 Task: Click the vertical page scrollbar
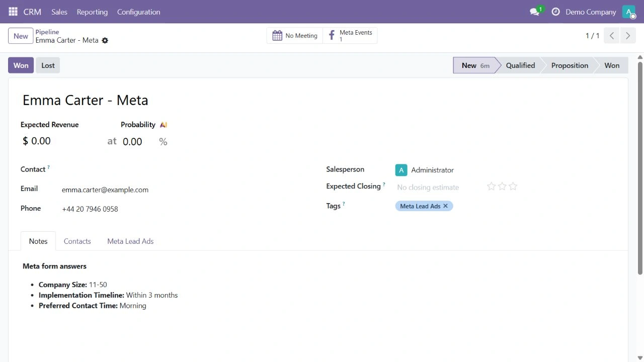(640, 168)
